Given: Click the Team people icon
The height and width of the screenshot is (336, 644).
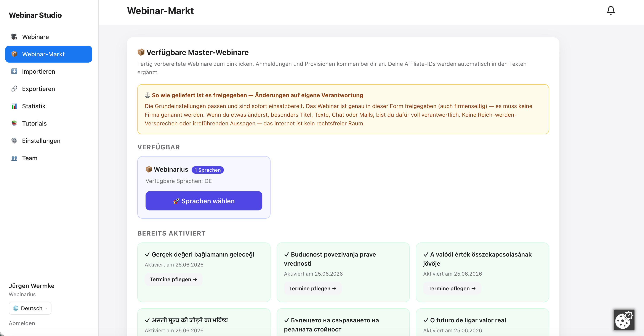Looking at the screenshot, I should 14,158.
